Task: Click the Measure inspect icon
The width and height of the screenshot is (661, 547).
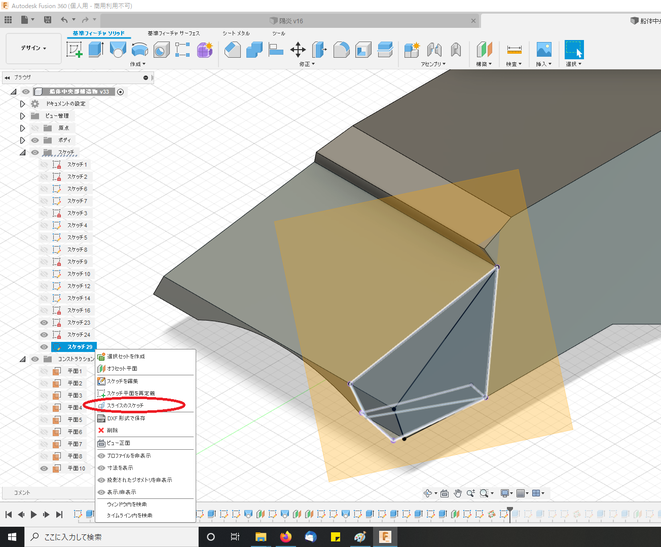Action: point(514,50)
